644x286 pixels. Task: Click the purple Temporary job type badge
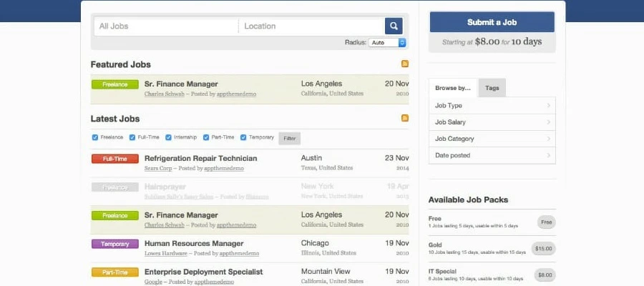tap(114, 244)
